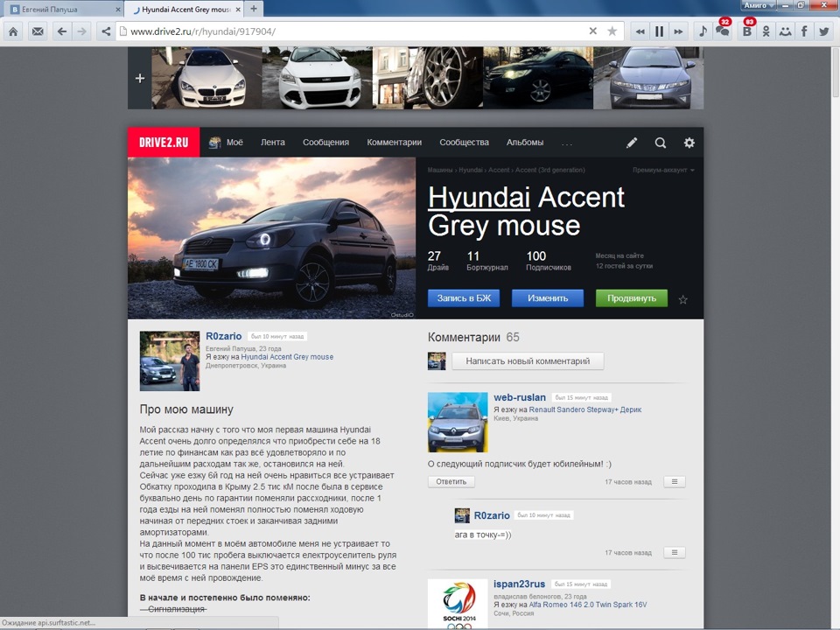Go back with the left arrow button
This screenshot has height=630, width=840.
pyautogui.click(x=62, y=31)
